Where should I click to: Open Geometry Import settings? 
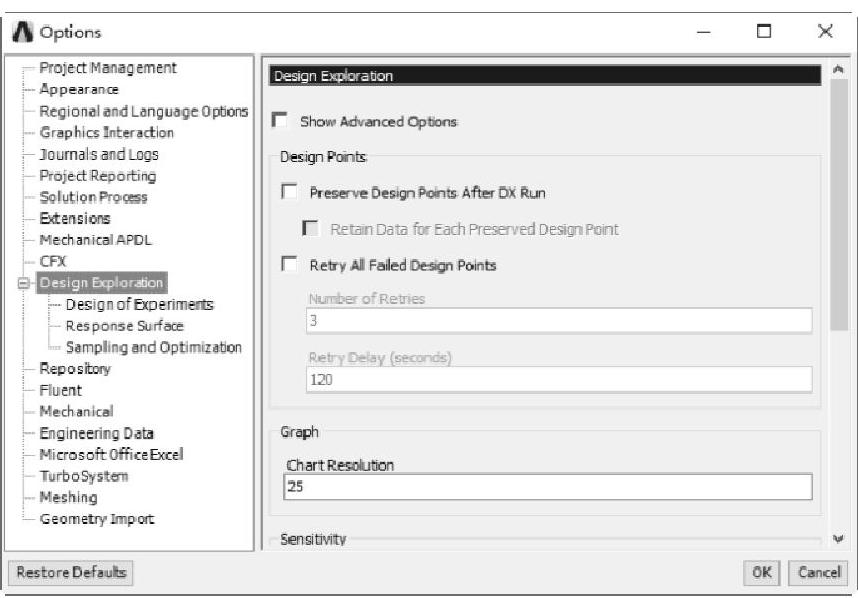97,519
